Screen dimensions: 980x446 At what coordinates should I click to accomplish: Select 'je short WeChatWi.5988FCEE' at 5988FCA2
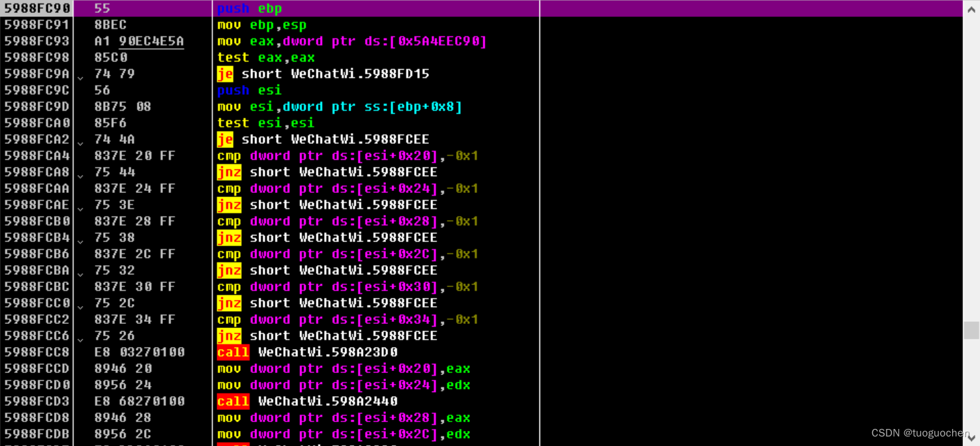click(x=323, y=139)
